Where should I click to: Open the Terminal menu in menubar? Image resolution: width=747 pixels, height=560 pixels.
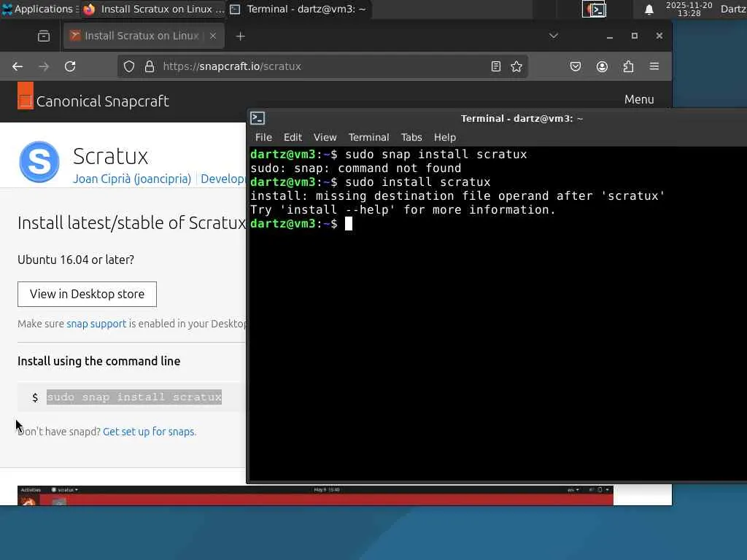coord(368,137)
